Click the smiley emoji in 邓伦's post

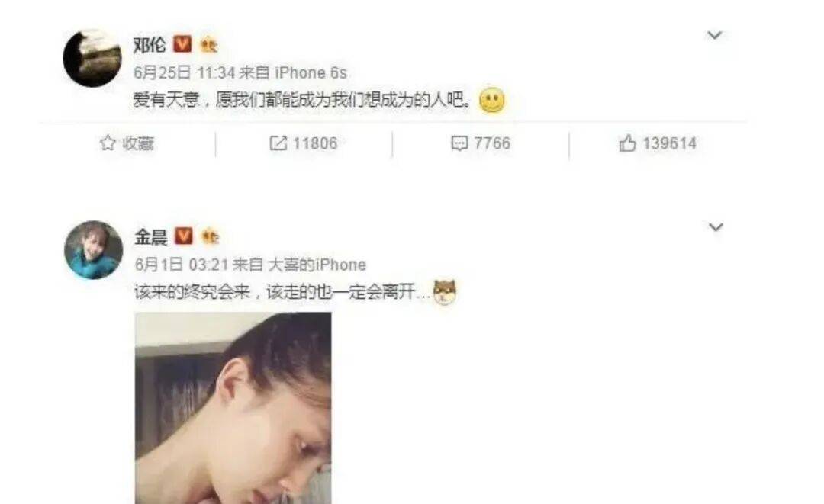pyautogui.click(x=492, y=101)
